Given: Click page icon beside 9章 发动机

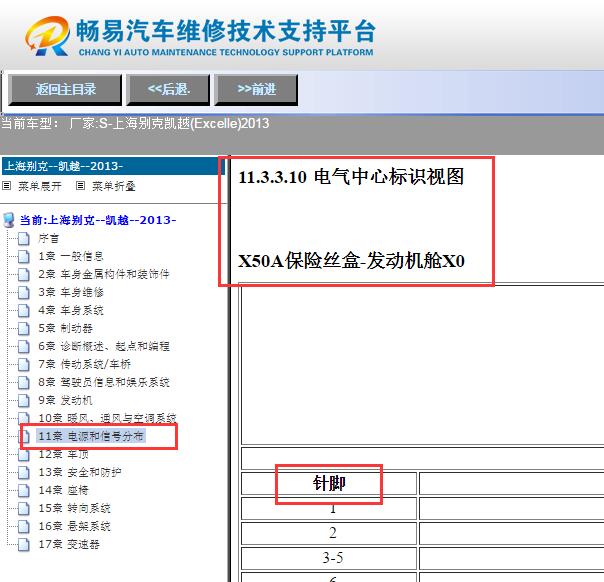Looking at the screenshot, I should (24, 400).
